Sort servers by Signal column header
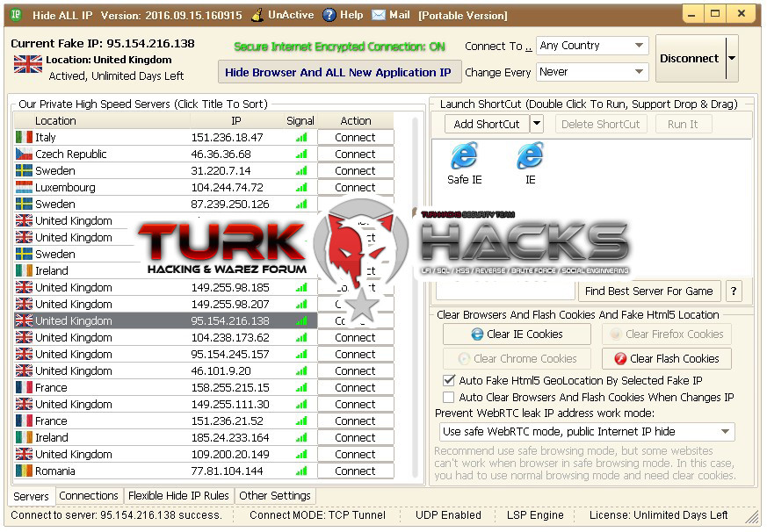Image resolution: width=767 pixels, height=532 pixels. click(x=300, y=121)
